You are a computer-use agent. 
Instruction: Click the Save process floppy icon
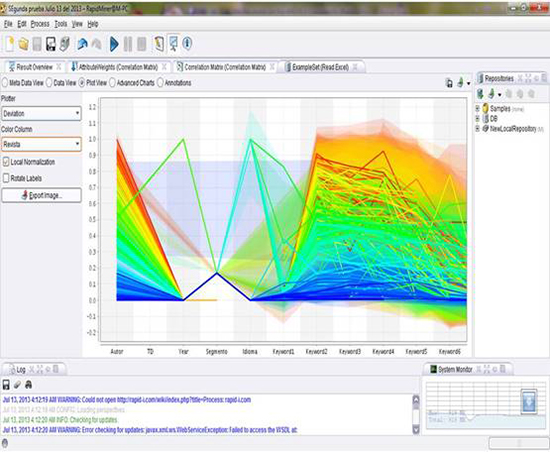coord(51,45)
